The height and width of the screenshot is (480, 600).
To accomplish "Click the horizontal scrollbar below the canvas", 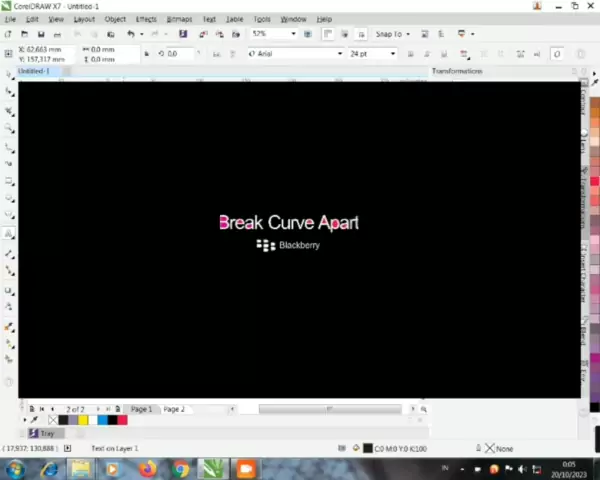I will coord(330,409).
